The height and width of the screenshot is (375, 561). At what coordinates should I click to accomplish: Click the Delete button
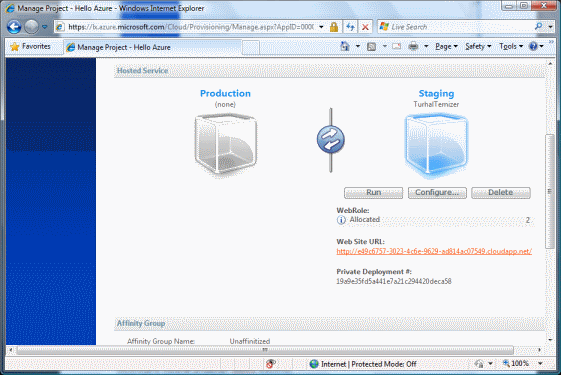(x=501, y=193)
